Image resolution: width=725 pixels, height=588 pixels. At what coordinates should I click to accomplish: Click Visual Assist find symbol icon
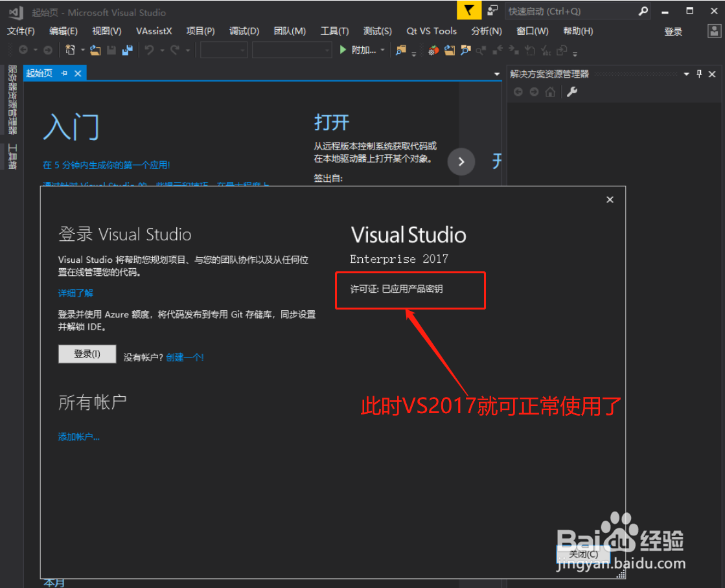466,50
